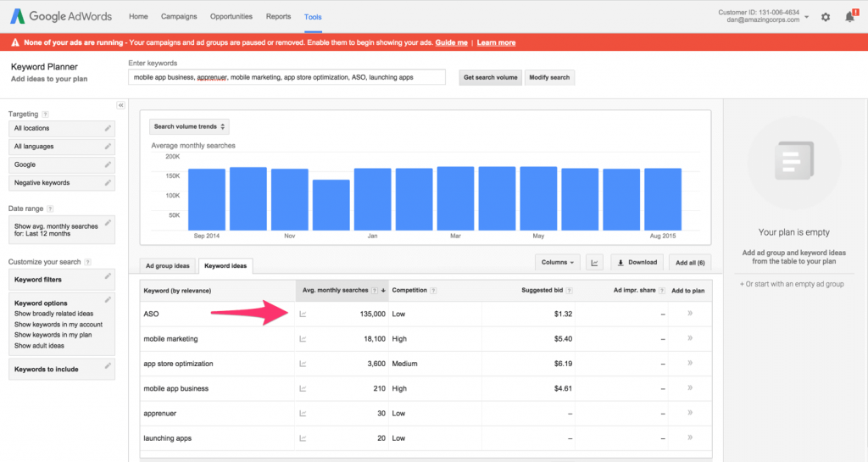The width and height of the screenshot is (868, 462).
Task: Switch to Keyword ideas tab
Action: tap(225, 265)
